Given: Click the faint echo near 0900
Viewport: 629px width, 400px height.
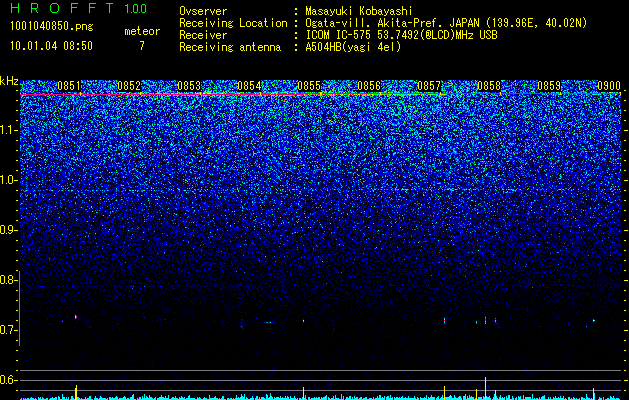Looking at the screenshot, I should tap(594, 321).
